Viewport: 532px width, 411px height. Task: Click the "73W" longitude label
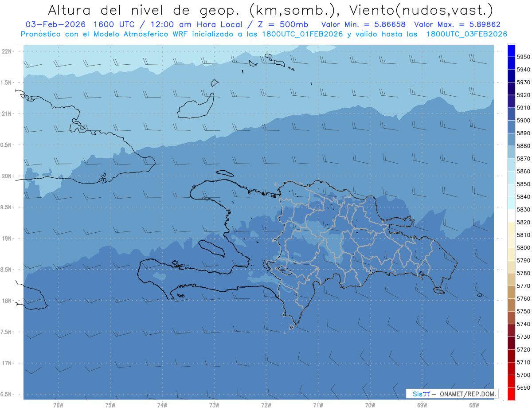click(214, 405)
